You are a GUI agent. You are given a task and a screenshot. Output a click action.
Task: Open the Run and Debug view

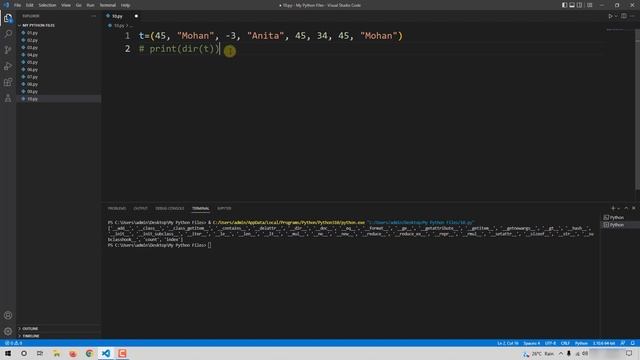[8, 66]
